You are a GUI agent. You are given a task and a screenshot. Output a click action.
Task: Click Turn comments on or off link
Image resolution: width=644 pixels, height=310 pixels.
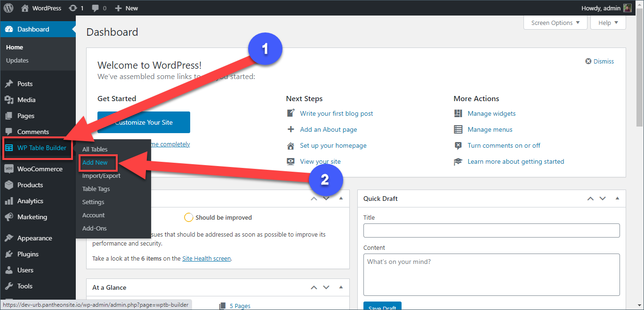tap(504, 145)
